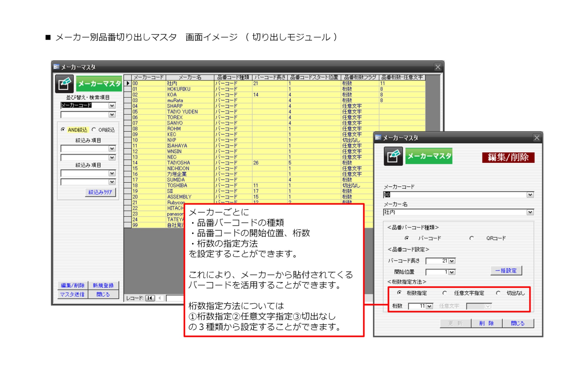The height and width of the screenshot is (365, 588).
Task: Open first dropdown under upper 絞込み項目
Action: click(112, 149)
